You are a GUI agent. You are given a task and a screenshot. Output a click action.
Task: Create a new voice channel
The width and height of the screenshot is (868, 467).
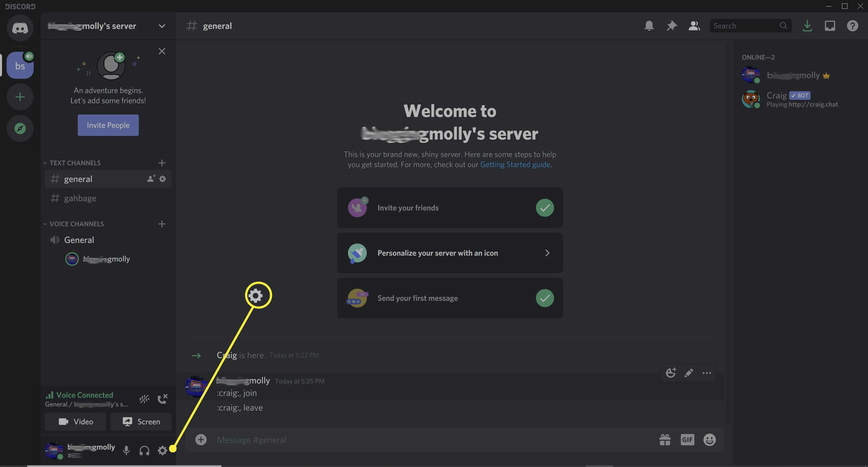[x=162, y=224]
